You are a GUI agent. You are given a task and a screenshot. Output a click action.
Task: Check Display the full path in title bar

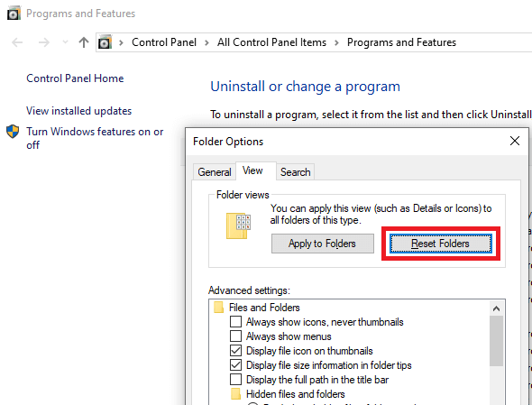236,380
